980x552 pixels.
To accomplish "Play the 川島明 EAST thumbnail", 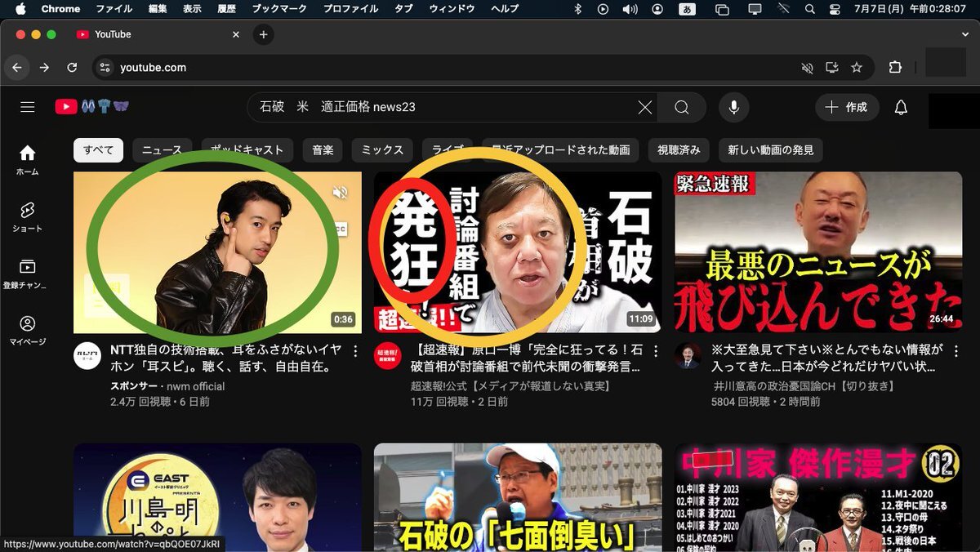I will (217, 497).
